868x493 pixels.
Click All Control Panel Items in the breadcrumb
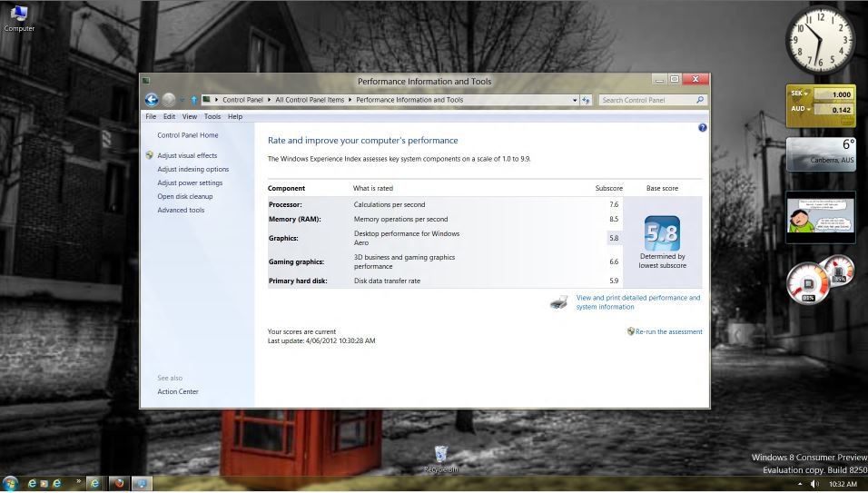[310, 100]
